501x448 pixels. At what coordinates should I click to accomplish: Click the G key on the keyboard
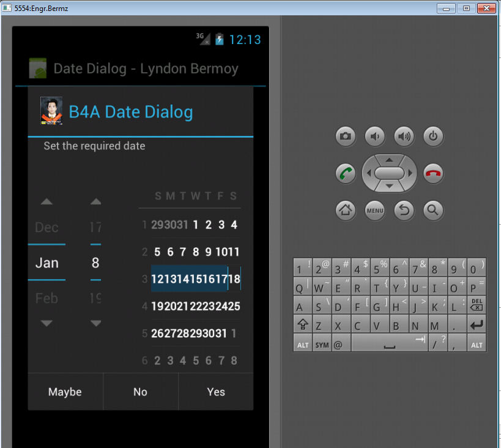(380, 305)
